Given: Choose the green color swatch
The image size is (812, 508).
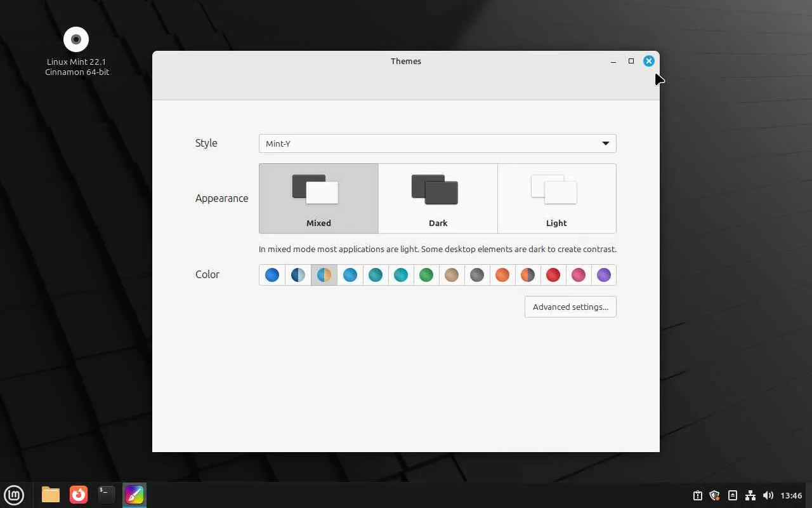Looking at the screenshot, I should (426, 275).
